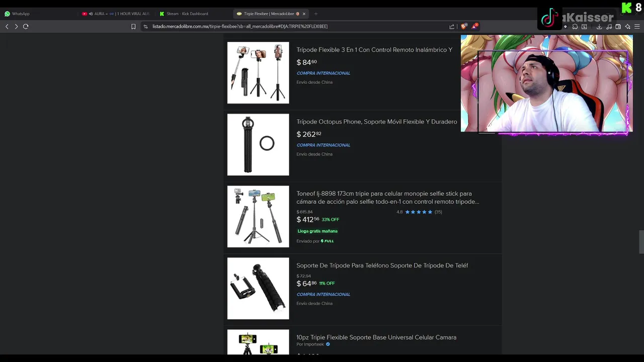Screen dimensions: 644x362
Task: Open the Brave Wallet icon
Action: [x=618, y=27]
